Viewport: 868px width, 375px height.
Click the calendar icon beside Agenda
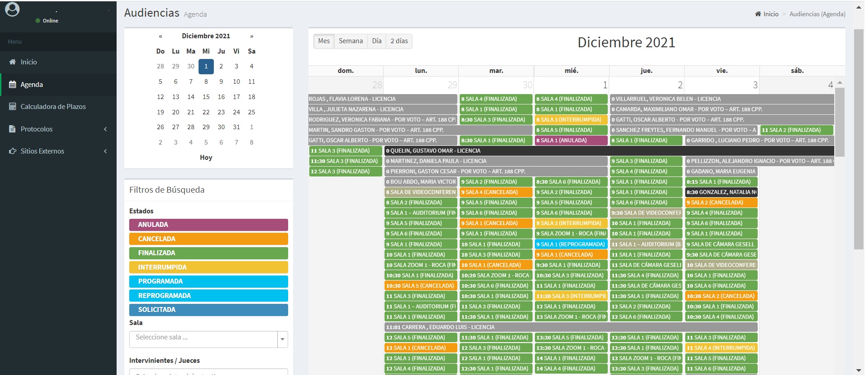pyautogui.click(x=13, y=85)
